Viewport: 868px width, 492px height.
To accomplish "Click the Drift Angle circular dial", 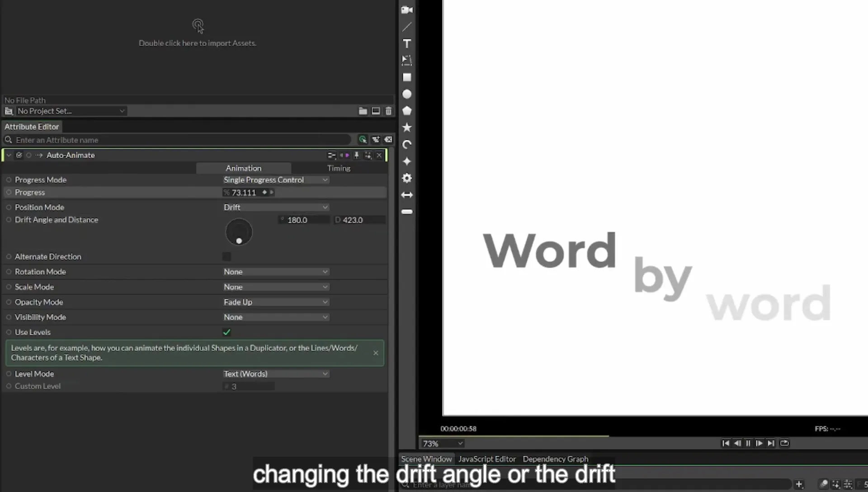I will click(239, 232).
